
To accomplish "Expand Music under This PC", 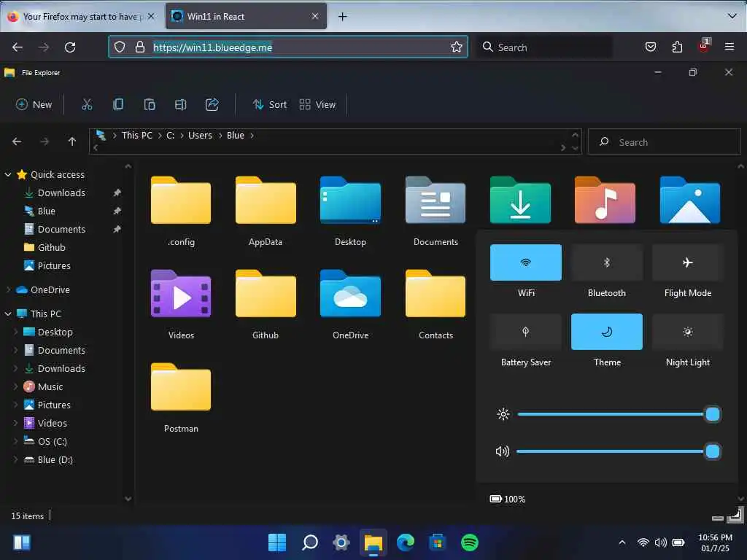I will pos(16,386).
